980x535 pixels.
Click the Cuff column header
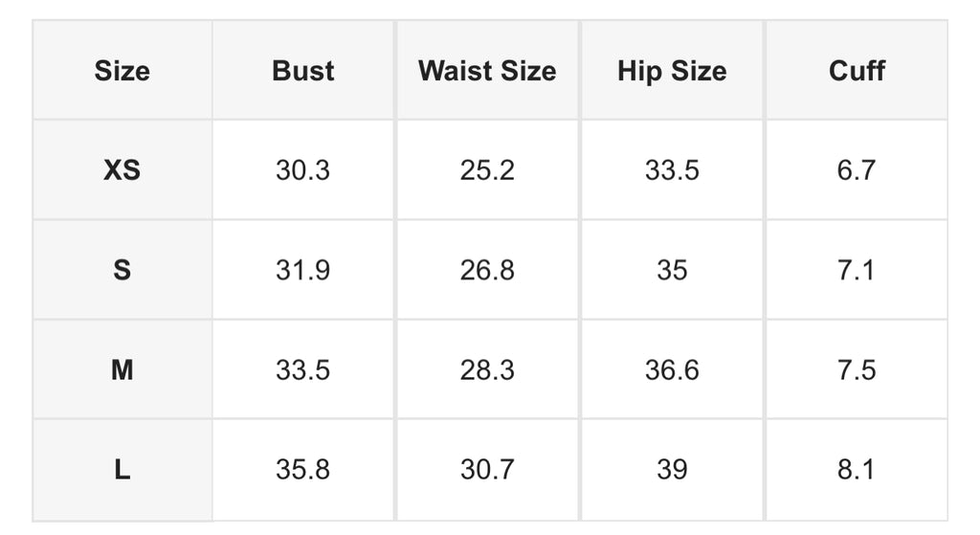point(857,71)
